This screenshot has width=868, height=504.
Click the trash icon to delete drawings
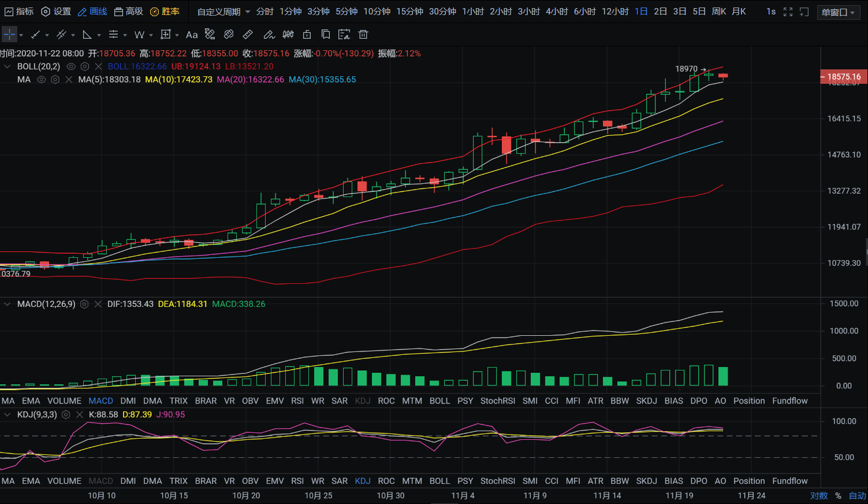tap(363, 35)
